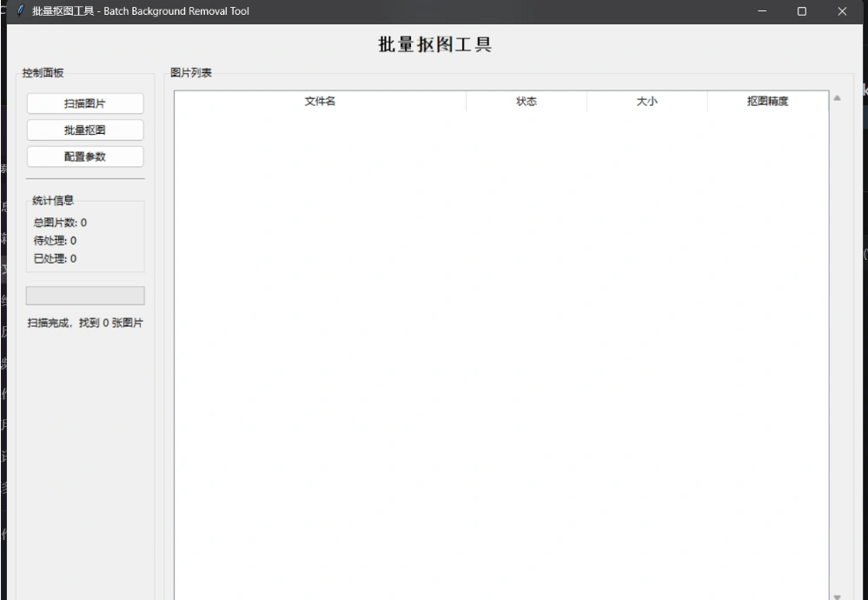
Task: Open the 配置参数 settings button
Action: 85,157
